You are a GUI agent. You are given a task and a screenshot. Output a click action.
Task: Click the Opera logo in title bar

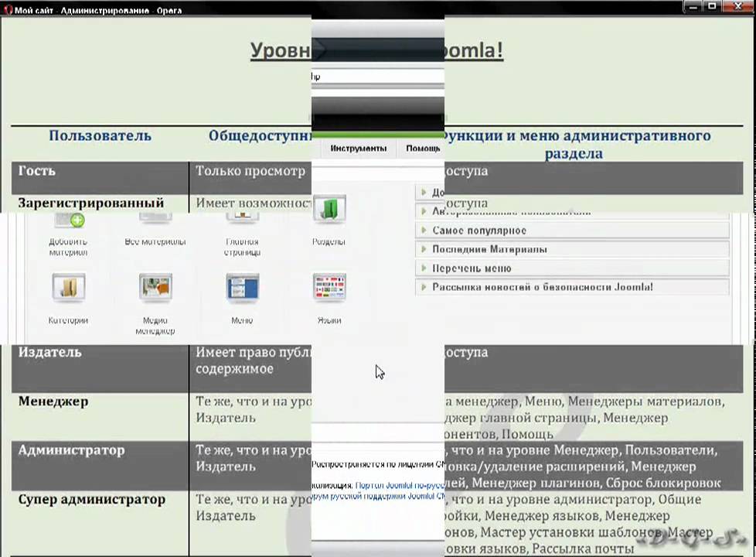coord(8,9)
